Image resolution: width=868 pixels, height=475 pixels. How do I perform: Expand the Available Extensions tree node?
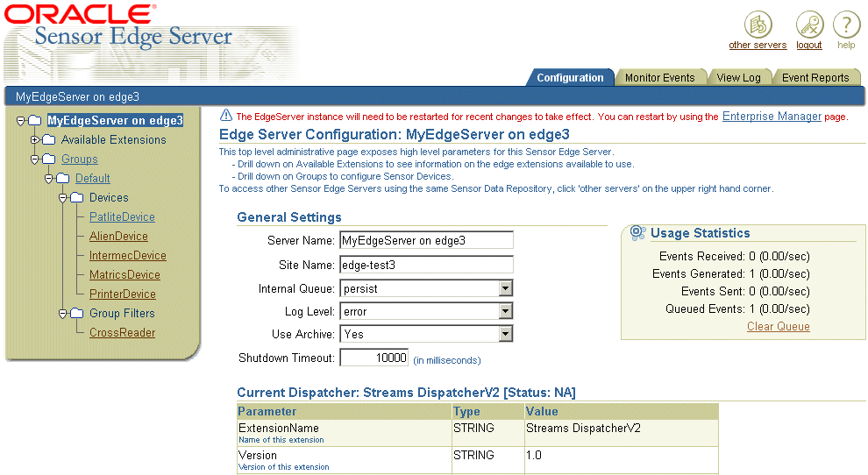pos(34,140)
